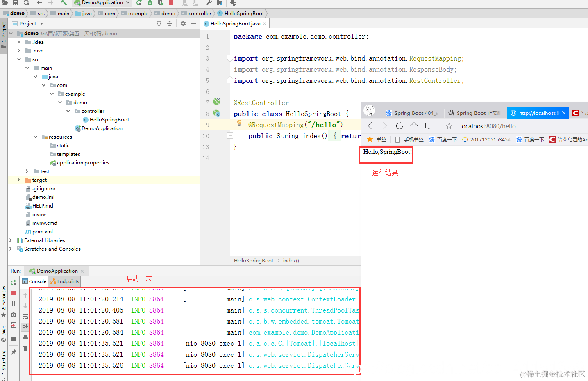This screenshot has height=381, width=588.
Task: Select DemoApplication in the project tree
Action: click(x=102, y=128)
